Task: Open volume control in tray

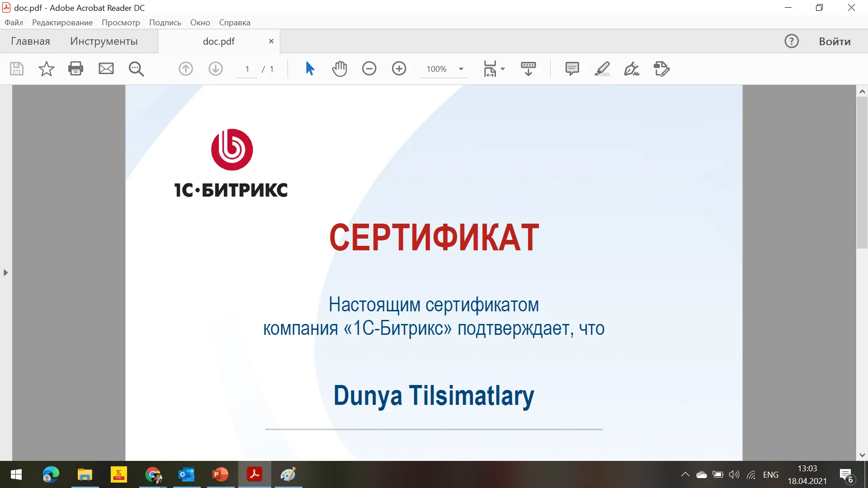Action: (x=734, y=474)
